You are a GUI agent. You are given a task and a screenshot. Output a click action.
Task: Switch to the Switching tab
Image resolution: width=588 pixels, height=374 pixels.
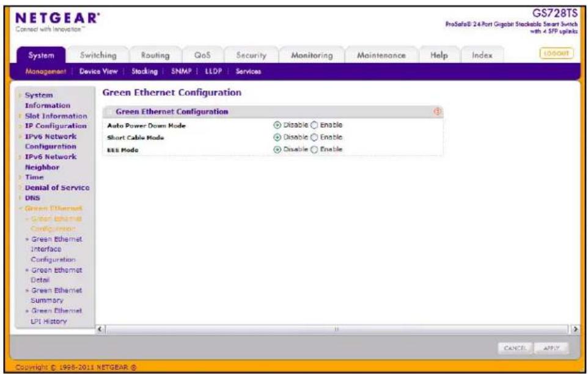[98, 56]
